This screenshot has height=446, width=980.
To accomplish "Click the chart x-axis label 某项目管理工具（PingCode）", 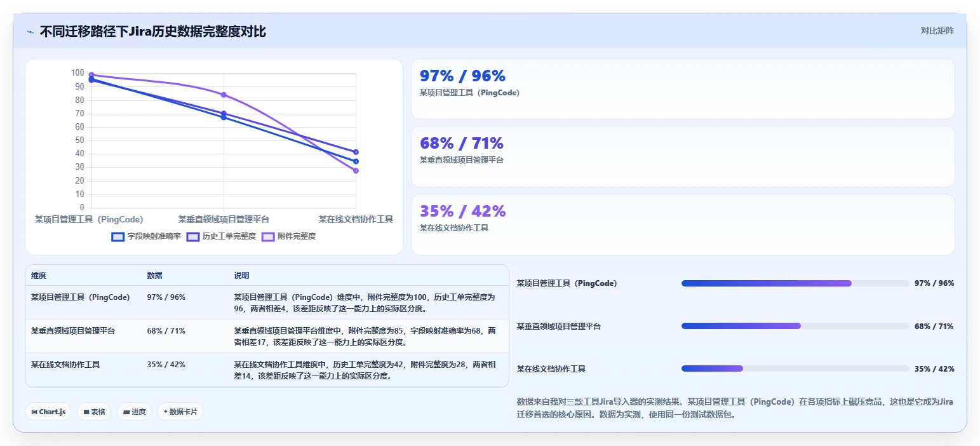I will [x=89, y=219].
